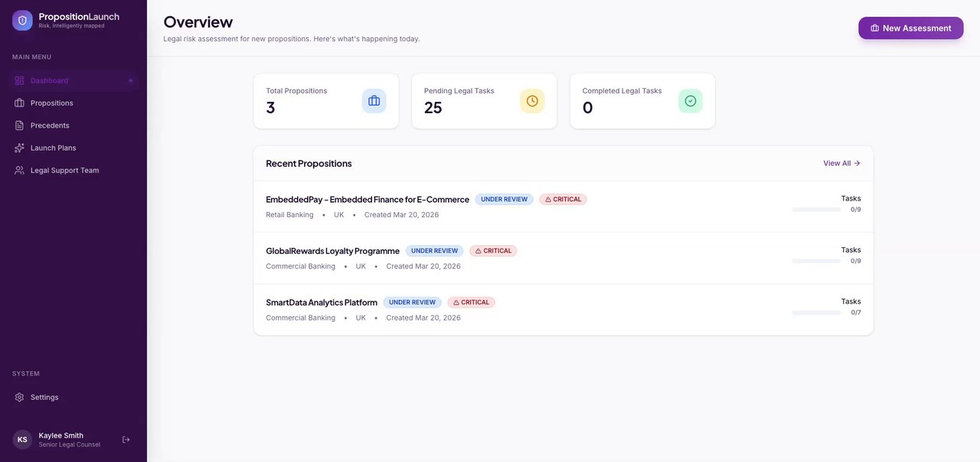
Task: Click the Precedents document icon
Action: pyautogui.click(x=20, y=125)
